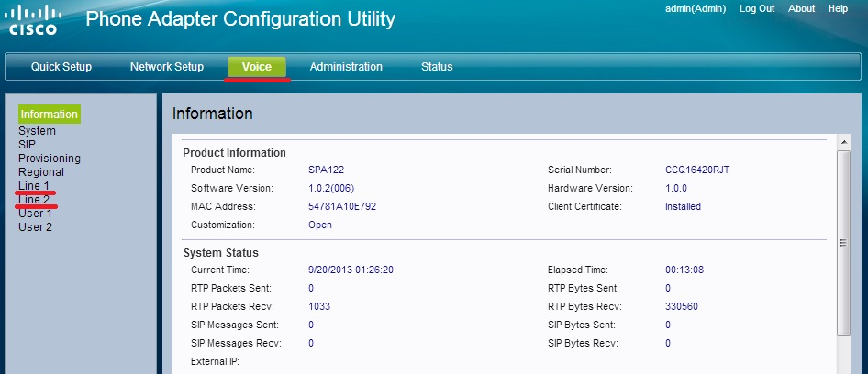Click Client Certificate value Installed
This screenshot has height=374, width=868.
click(683, 206)
